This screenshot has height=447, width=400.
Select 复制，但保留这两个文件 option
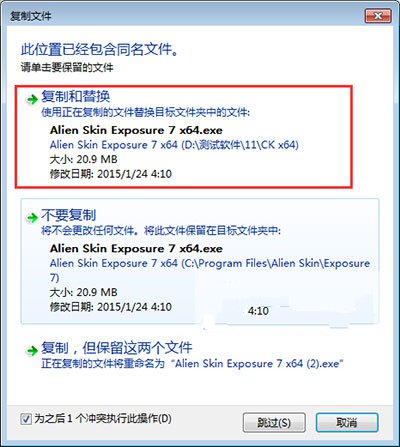[x=117, y=348]
